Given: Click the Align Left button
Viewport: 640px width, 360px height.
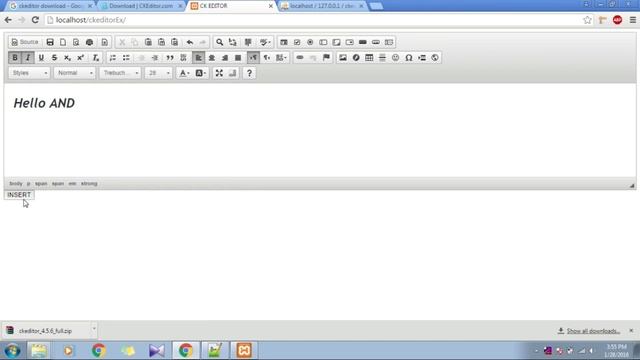Looking at the screenshot, I should [x=198, y=58].
